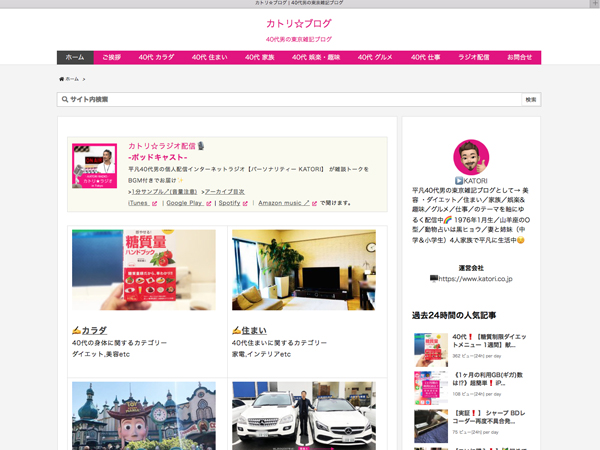Open the 1分サンプル link

pyautogui.click(x=164, y=192)
